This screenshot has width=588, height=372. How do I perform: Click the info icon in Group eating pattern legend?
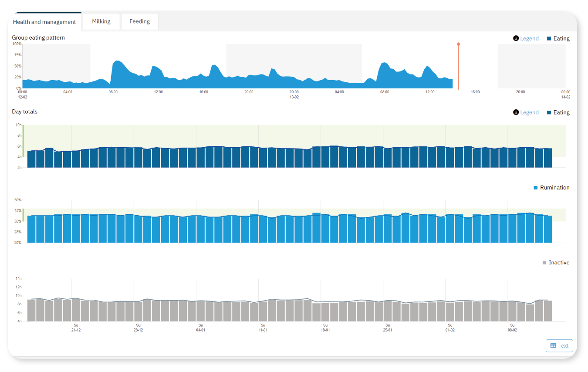(516, 38)
